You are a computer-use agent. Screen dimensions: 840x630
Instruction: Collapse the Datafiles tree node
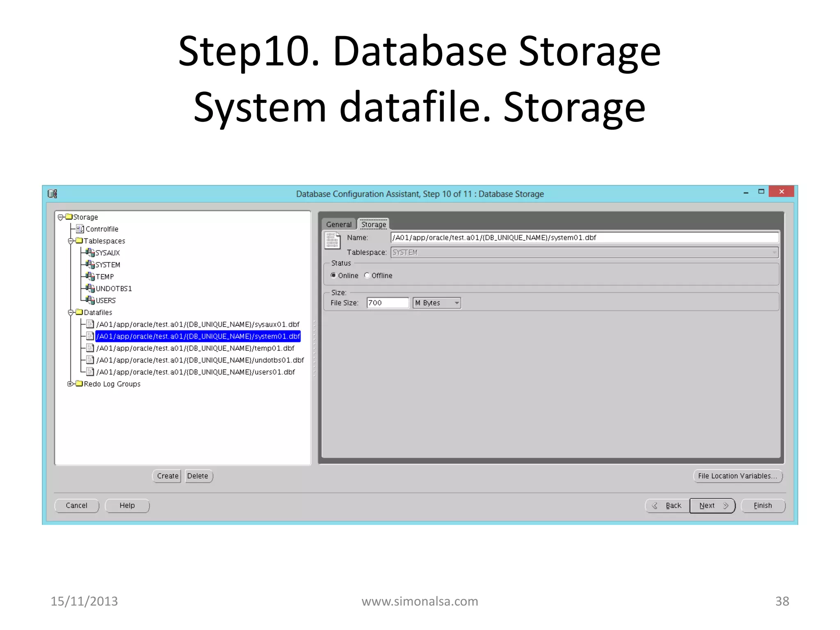click(71, 313)
